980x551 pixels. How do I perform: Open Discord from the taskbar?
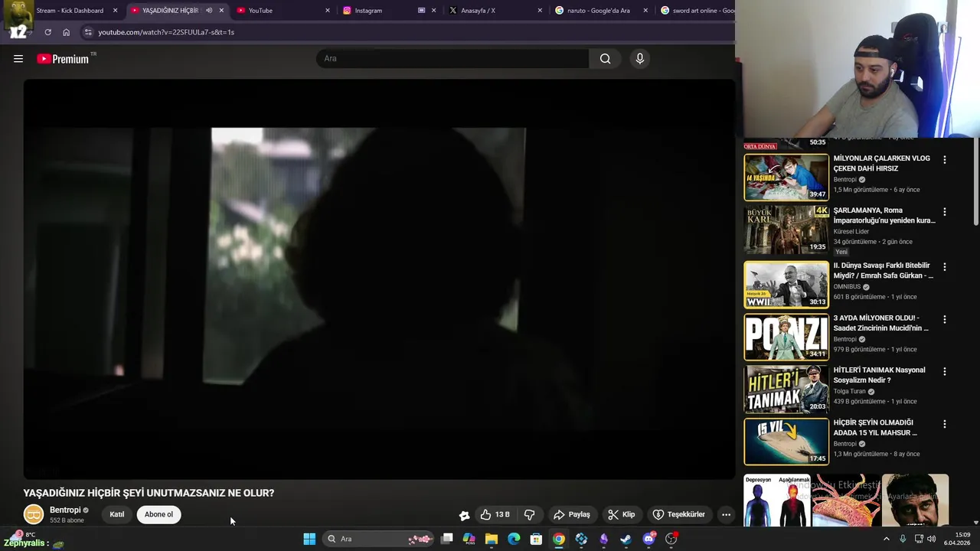tap(648, 539)
